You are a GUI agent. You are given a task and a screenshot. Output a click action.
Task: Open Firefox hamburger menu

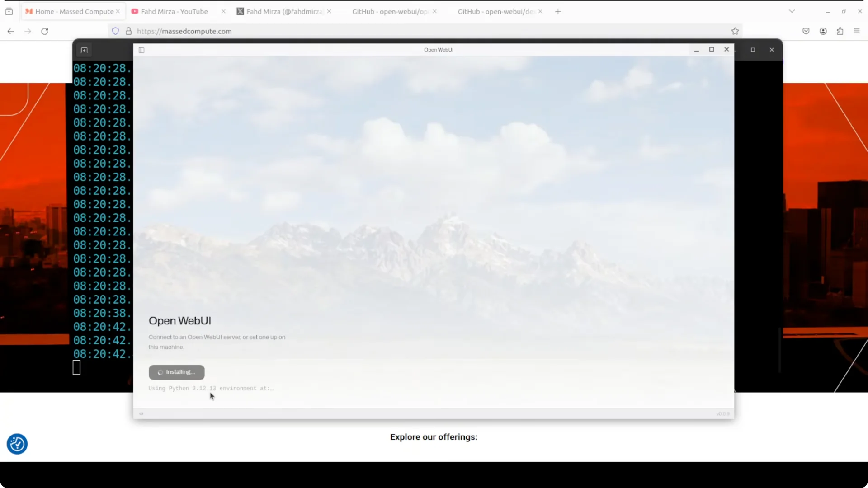click(857, 31)
